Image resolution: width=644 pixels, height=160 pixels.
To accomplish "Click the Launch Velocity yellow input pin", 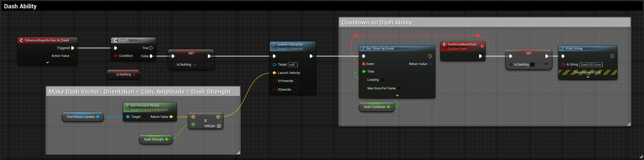I will pos(274,73).
